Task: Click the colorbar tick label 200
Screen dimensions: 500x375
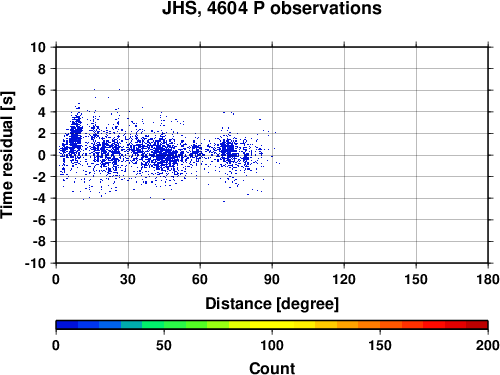Action: coord(487,345)
